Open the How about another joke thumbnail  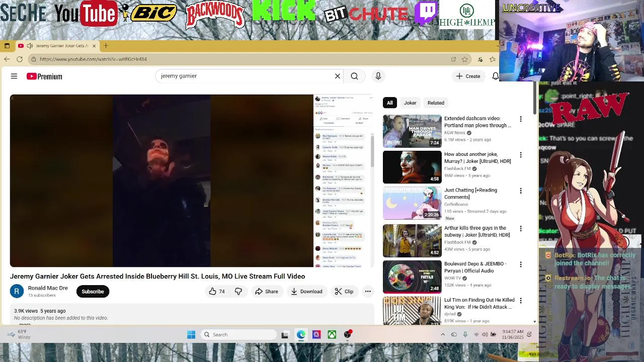pos(412,167)
